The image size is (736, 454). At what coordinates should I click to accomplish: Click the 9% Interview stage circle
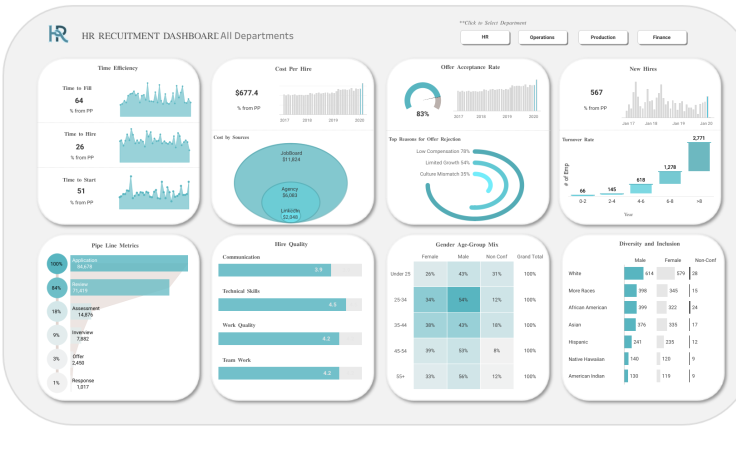57,335
